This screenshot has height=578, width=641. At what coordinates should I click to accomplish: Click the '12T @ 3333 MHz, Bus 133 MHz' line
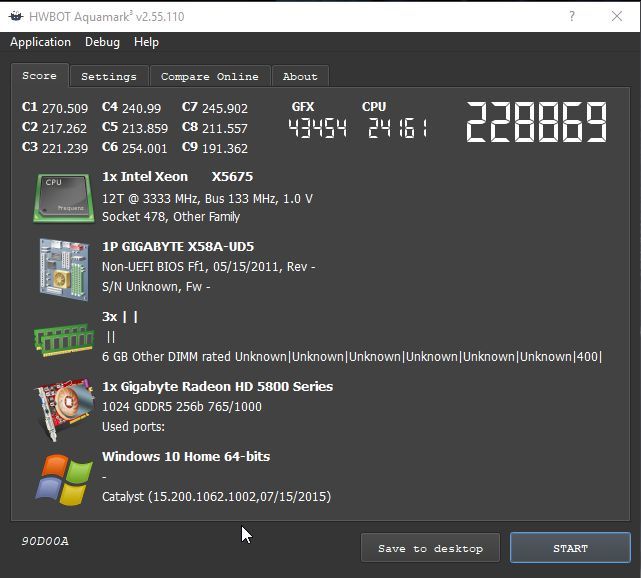[x=207, y=199]
